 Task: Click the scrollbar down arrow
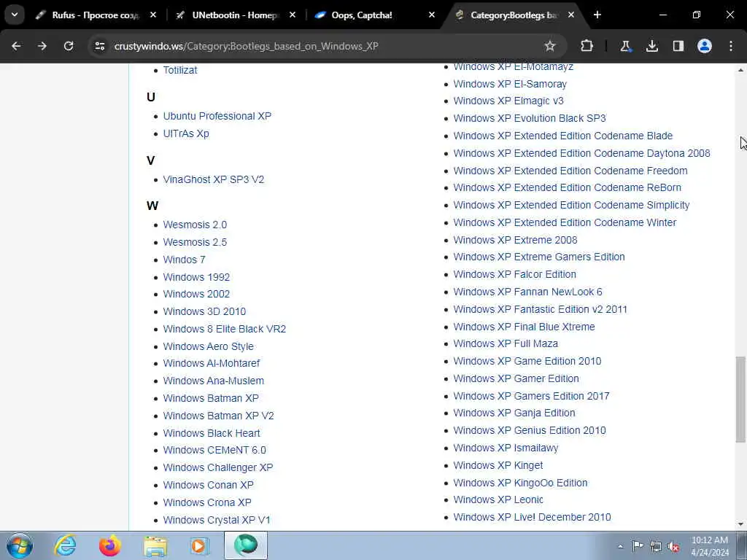tap(741, 524)
